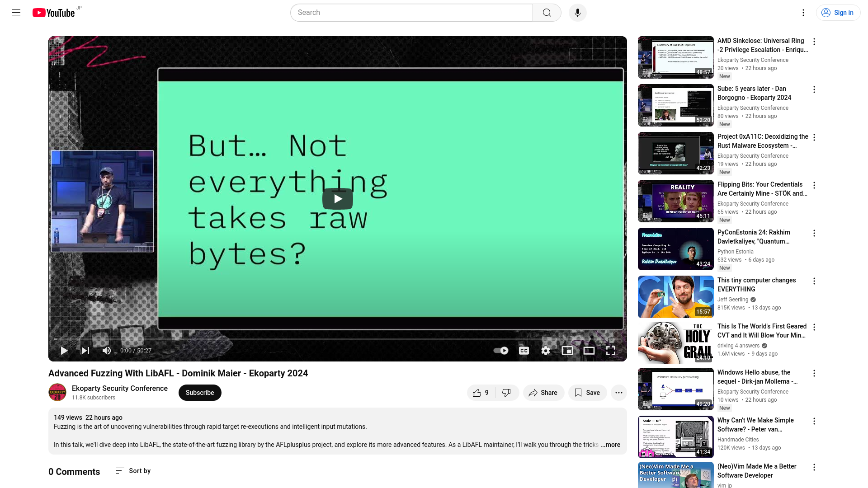Toggle mute on the video player
868x488 pixels.
click(x=106, y=350)
